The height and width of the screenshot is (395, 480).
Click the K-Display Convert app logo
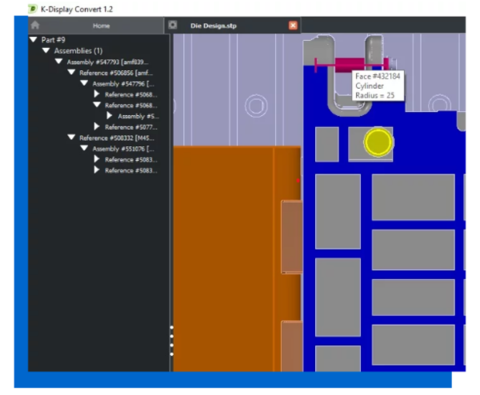(x=32, y=9)
